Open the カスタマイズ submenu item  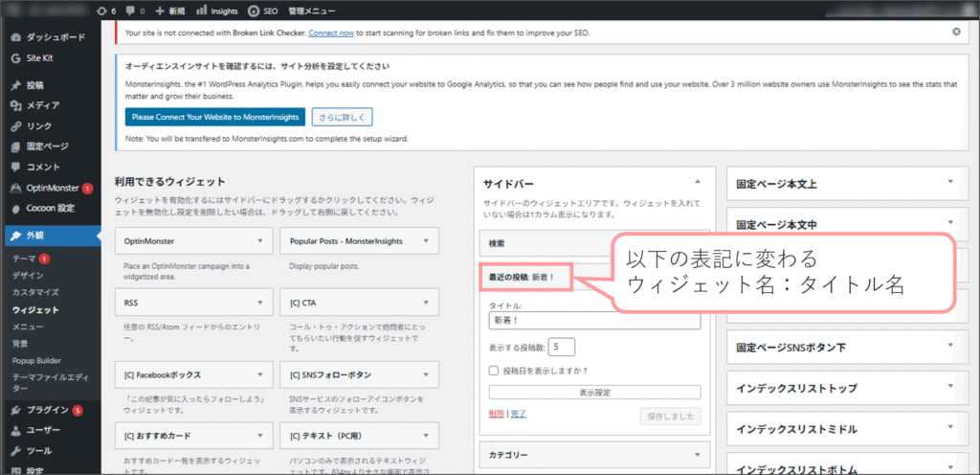coord(34,293)
